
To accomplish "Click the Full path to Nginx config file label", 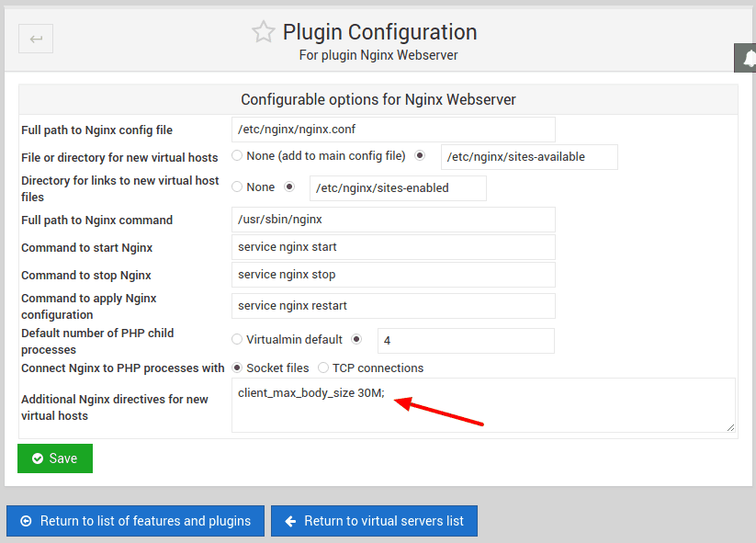I will (96, 130).
